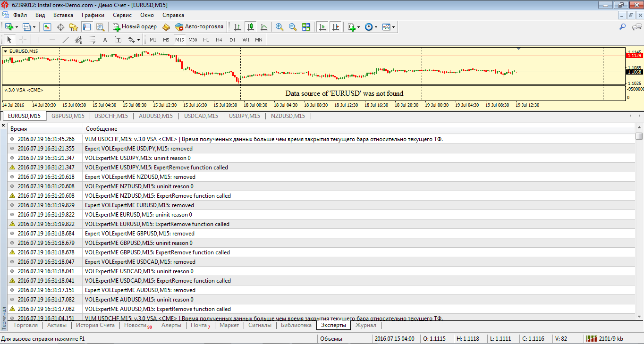This screenshot has width=644, height=344.
Task: Open the Графики menu
Action: pyautogui.click(x=93, y=15)
